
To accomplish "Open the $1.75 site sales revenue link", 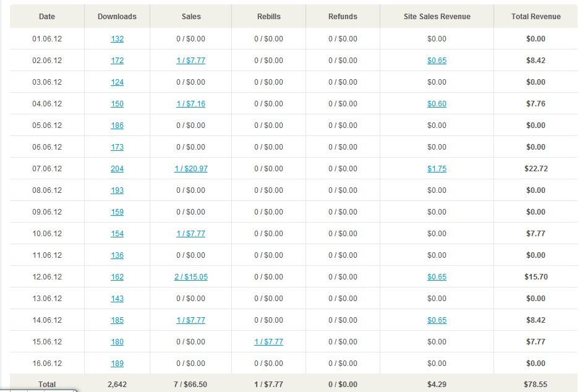I will point(437,169).
